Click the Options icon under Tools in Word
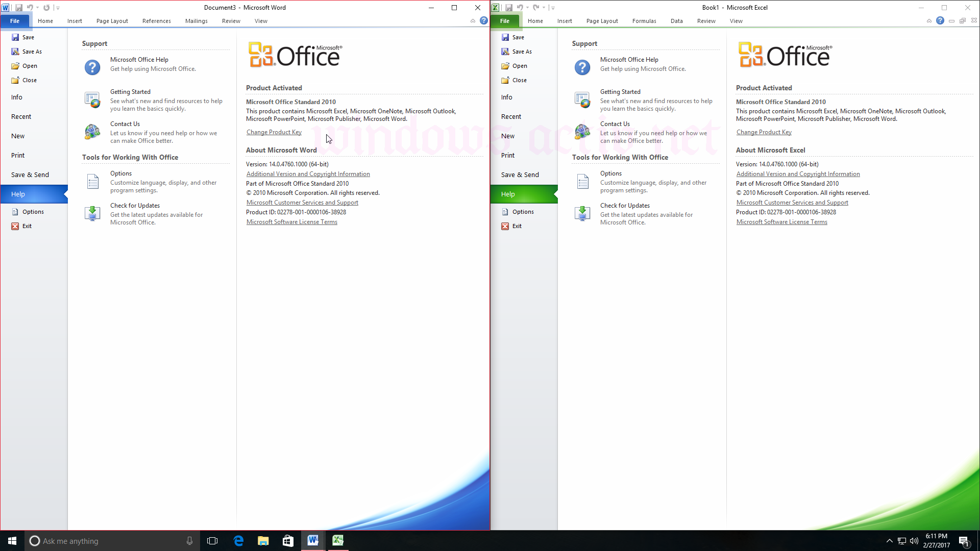Image resolution: width=980 pixels, height=551 pixels. (92, 181)
